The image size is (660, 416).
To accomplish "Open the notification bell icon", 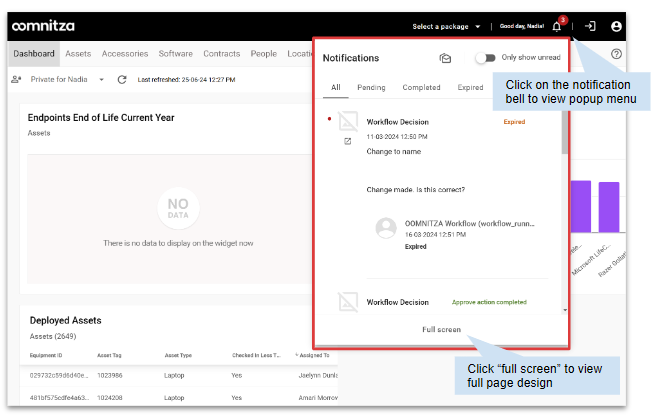I will point(556,27).
